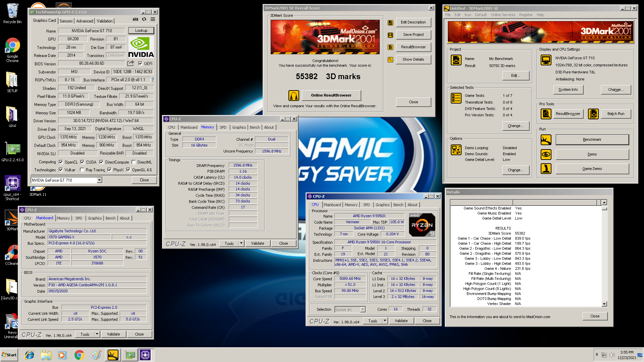Click the Online ResultBrowser podium icon
Viewport: 644px width, 362px height.
pyautogui.click(x=294, y=96)
